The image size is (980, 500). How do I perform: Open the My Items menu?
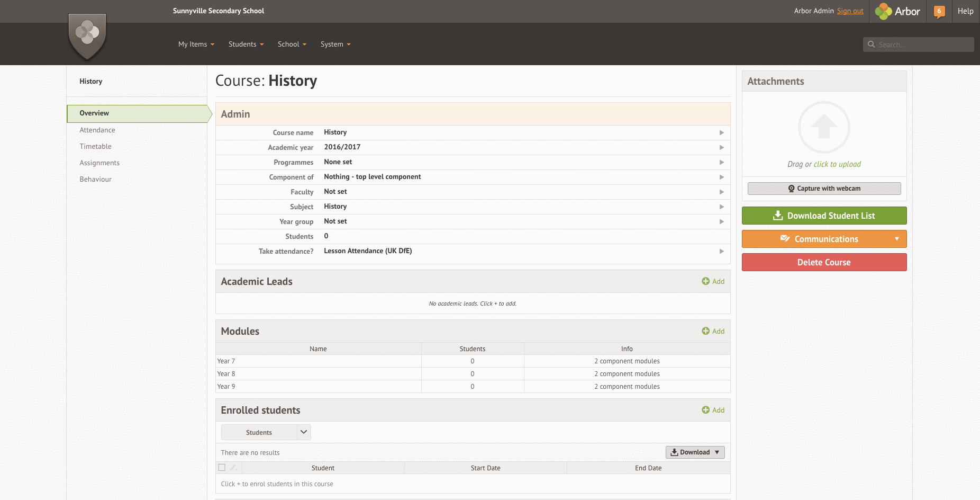(196, 44)
